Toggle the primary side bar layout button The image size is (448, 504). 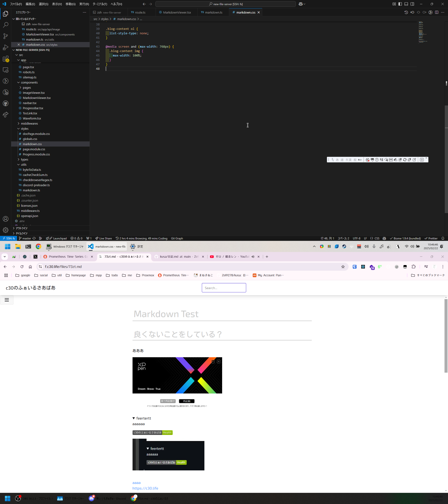[400, 4]
